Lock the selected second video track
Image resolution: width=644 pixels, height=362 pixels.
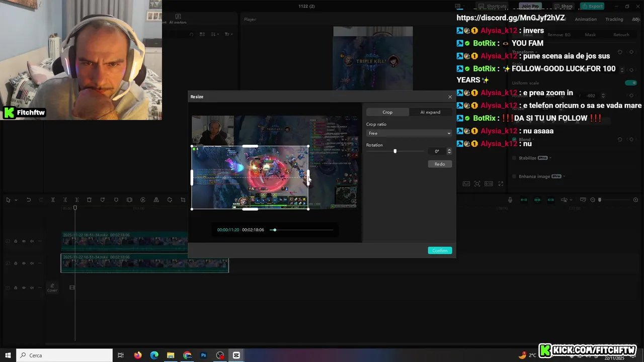tap(16, 263)
